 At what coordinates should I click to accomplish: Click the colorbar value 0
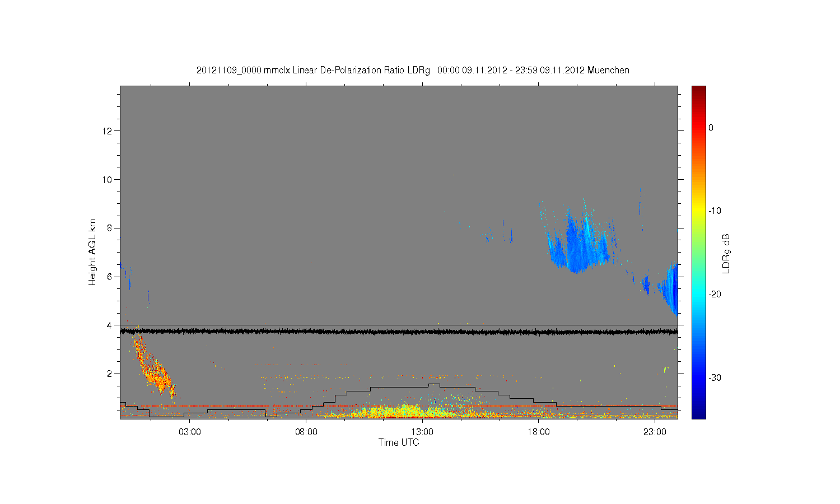(711, 128)
